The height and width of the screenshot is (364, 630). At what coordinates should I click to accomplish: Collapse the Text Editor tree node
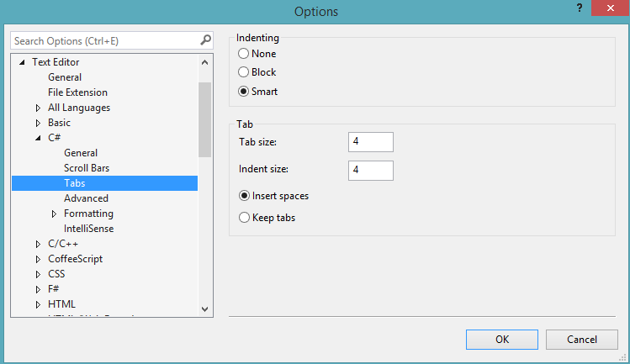point(23,62)
